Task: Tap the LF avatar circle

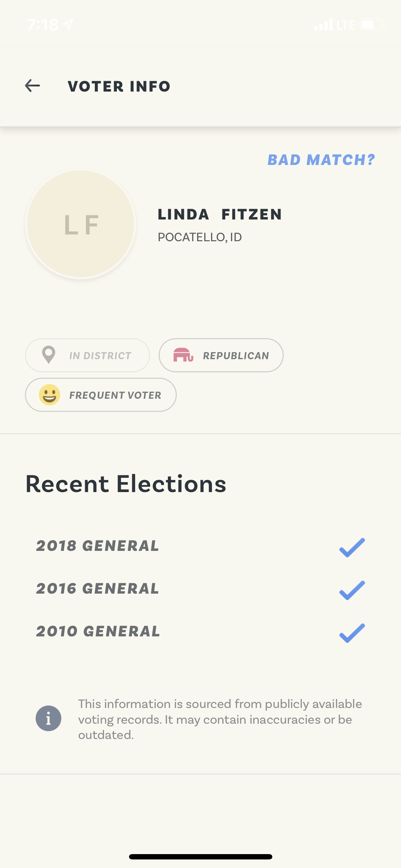Action: point(81,224)
